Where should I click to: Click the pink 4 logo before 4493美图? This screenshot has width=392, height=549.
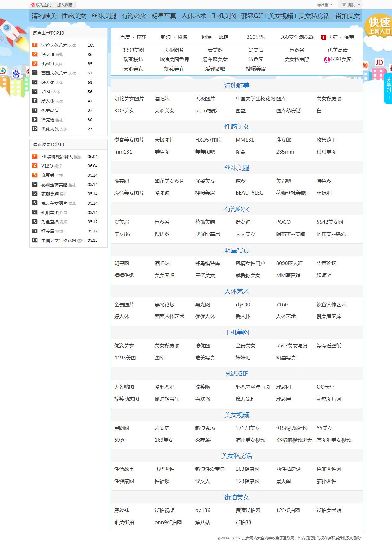point(327,60)
